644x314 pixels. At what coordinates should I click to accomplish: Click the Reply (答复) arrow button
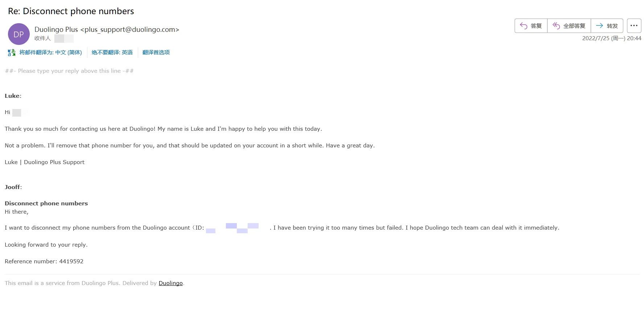531,26
